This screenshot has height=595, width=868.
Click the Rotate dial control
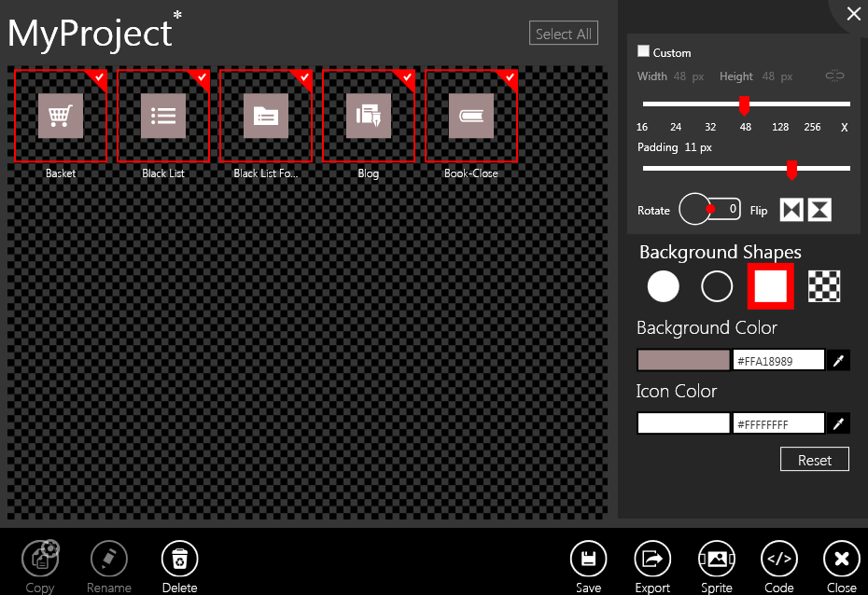[695, 209]
